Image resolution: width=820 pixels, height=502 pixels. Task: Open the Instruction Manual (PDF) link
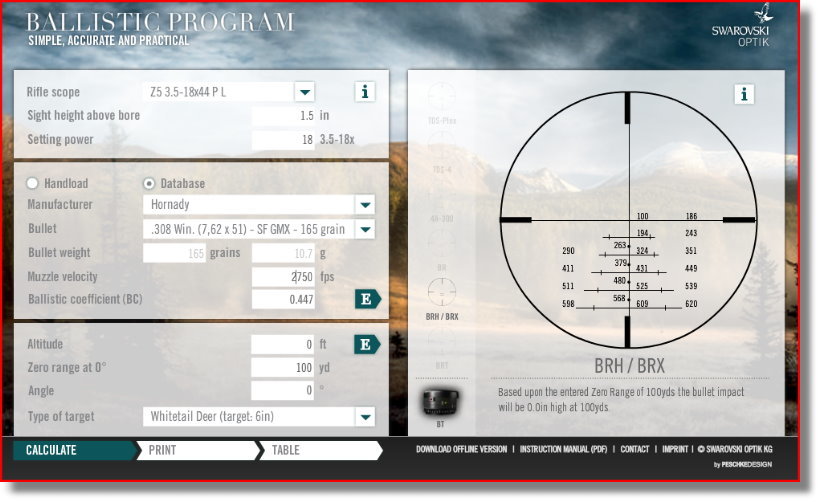click(563, 449)
